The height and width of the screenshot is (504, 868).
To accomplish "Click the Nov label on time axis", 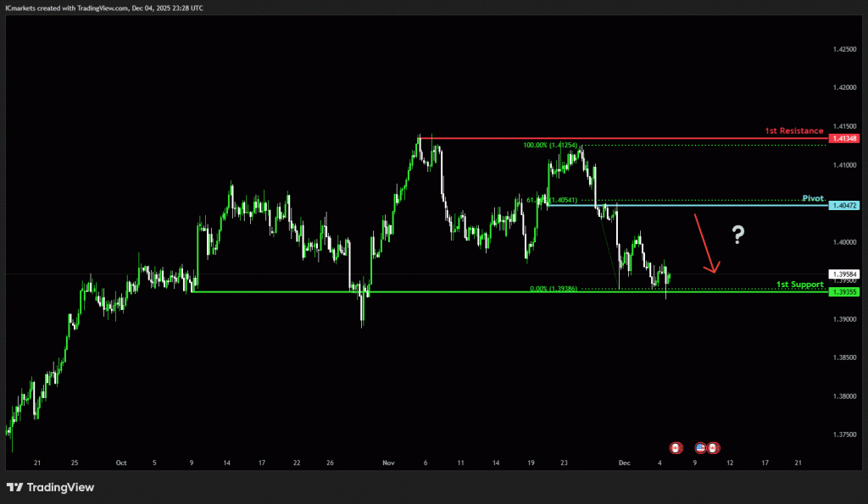I will click(x=389, y=463).
